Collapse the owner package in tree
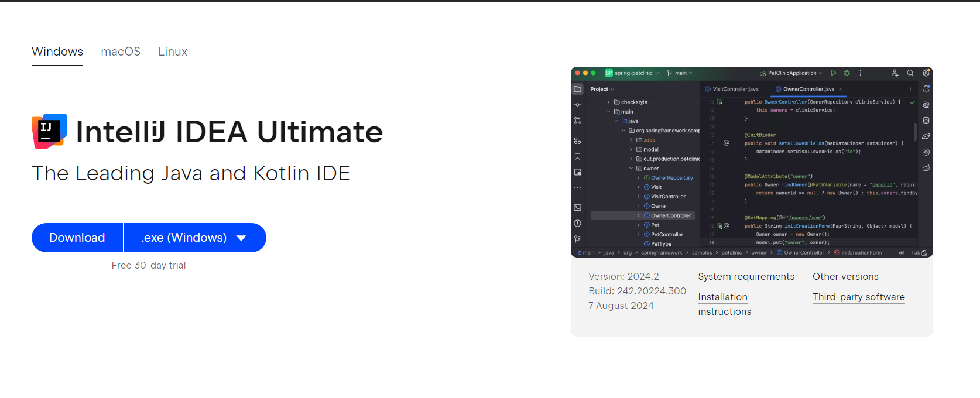Viewport: 980px width, 398px height. (631, 169)
